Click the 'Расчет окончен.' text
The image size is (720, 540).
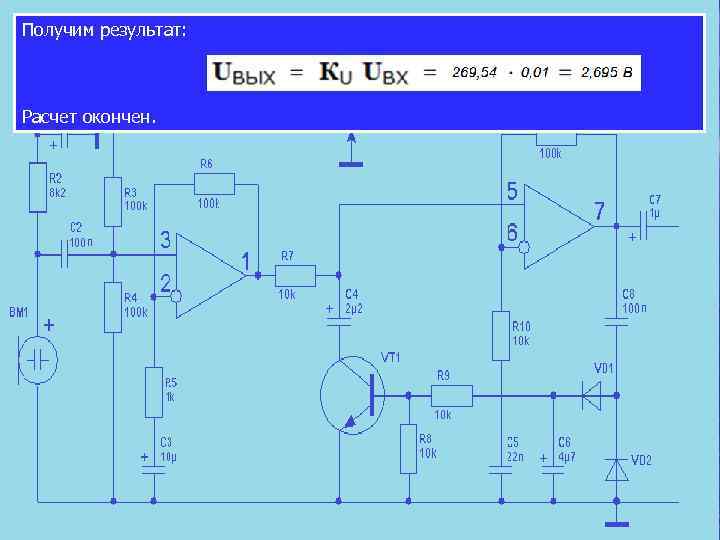89,117
